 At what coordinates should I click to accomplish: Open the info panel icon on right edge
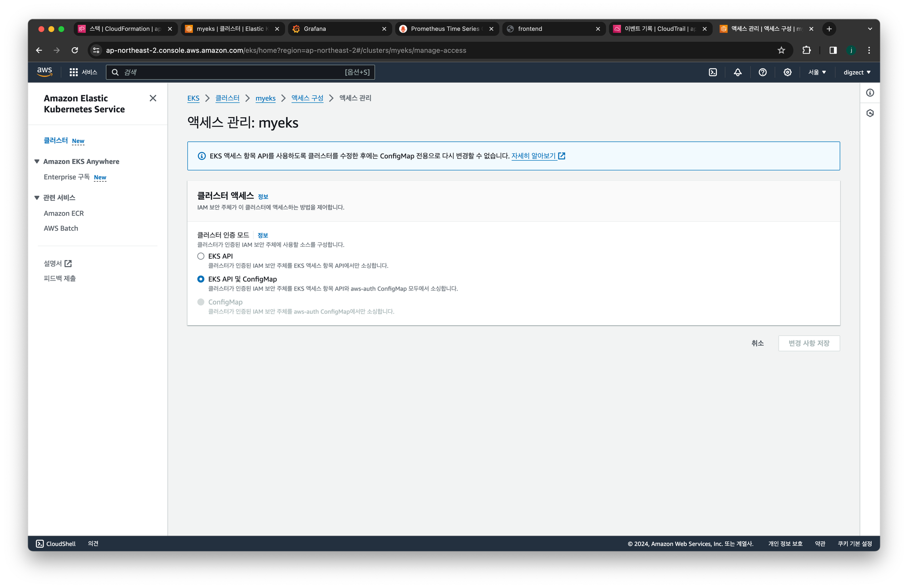[870, 93]
